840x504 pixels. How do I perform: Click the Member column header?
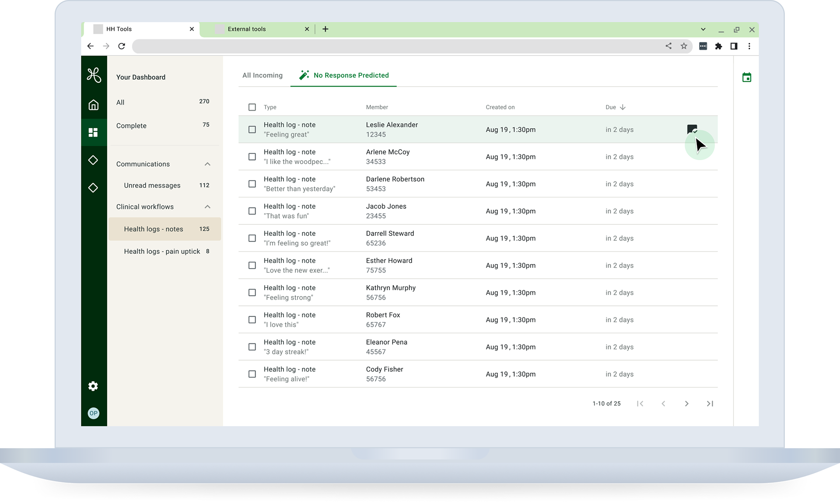tap(377, 107)
